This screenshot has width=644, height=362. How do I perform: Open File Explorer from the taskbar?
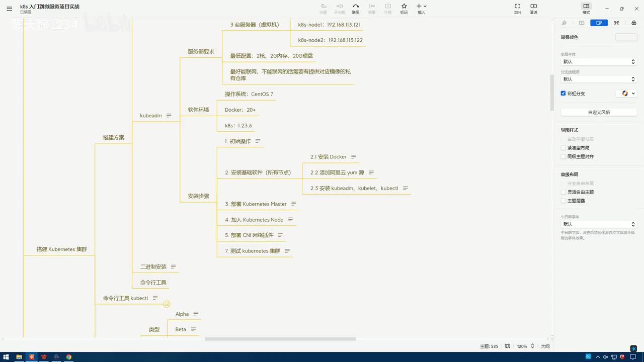[x=19, y=357]
